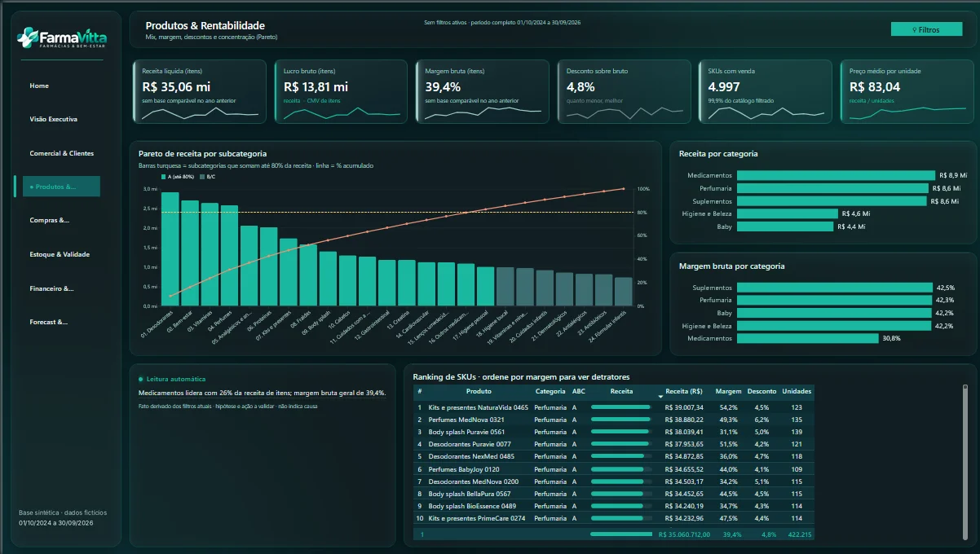Click the "Leitura automática" heading
The height and width of the screenshot is (554, 980).
pyautogui.click(x=176, y=379)
